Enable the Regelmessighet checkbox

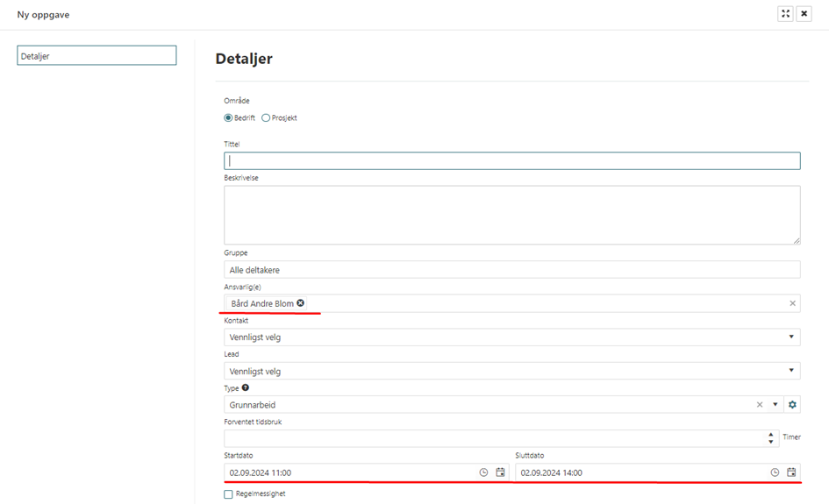[x=229, y=494]
